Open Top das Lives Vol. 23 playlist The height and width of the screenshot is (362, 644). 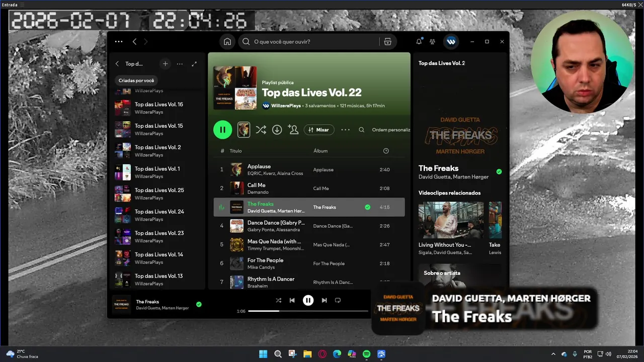pos(157,236)
